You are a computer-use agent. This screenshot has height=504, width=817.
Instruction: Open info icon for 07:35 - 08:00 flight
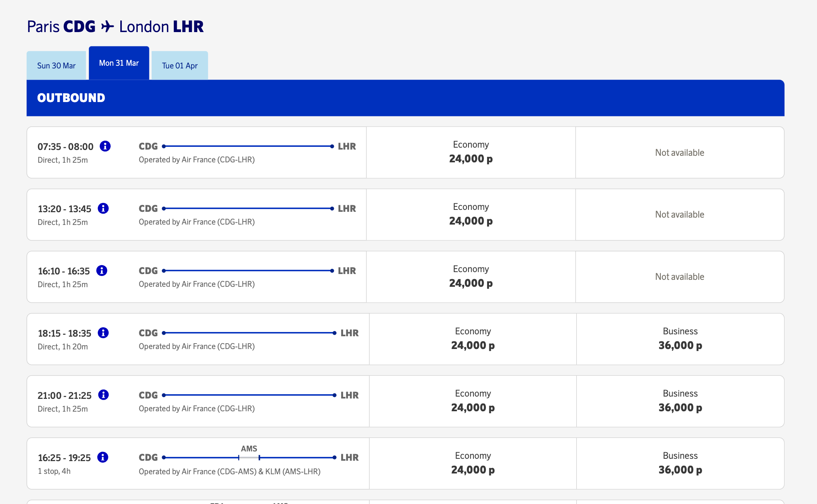click(105, 146)
